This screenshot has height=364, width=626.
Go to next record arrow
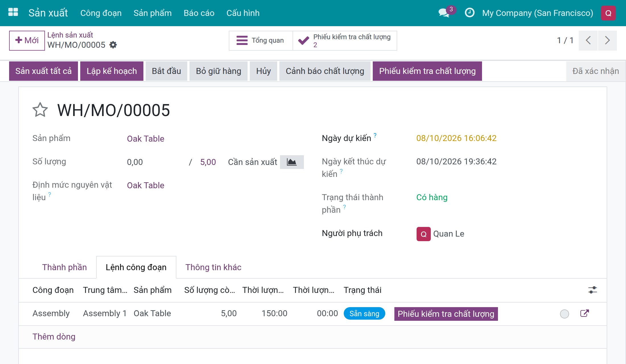tap(608, 40)
